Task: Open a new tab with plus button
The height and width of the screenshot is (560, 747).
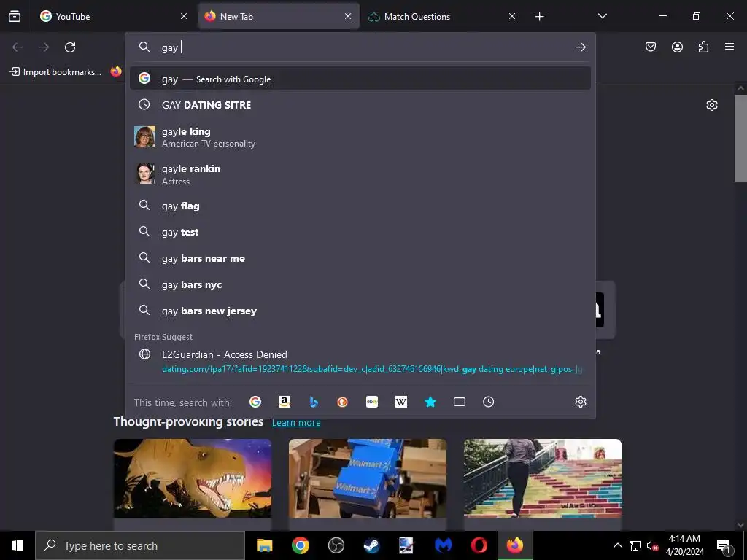Action: (x=539, y=17)
